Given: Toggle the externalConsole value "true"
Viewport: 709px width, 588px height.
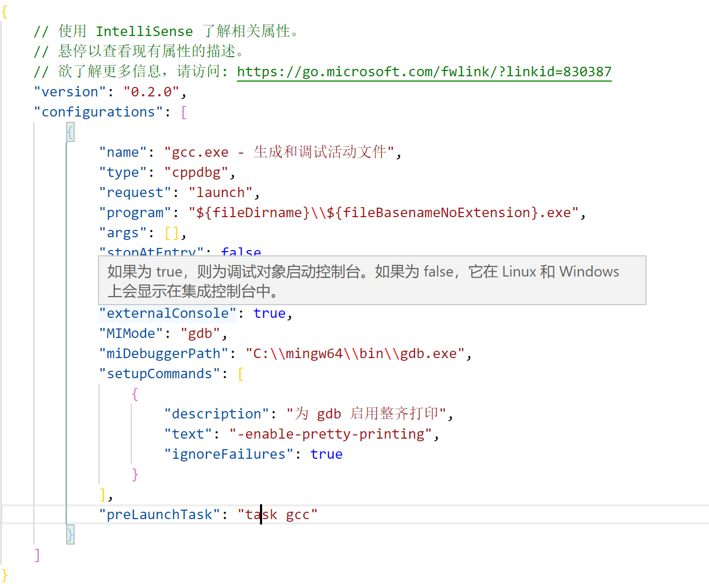Looking at the screenshot, I should tap(269, 313).
